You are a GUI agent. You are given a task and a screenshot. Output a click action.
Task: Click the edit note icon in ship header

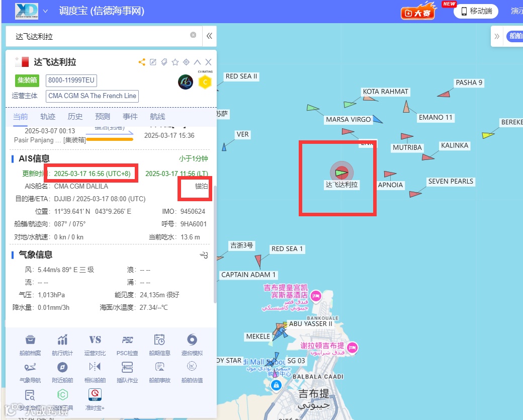pos(153,62)
